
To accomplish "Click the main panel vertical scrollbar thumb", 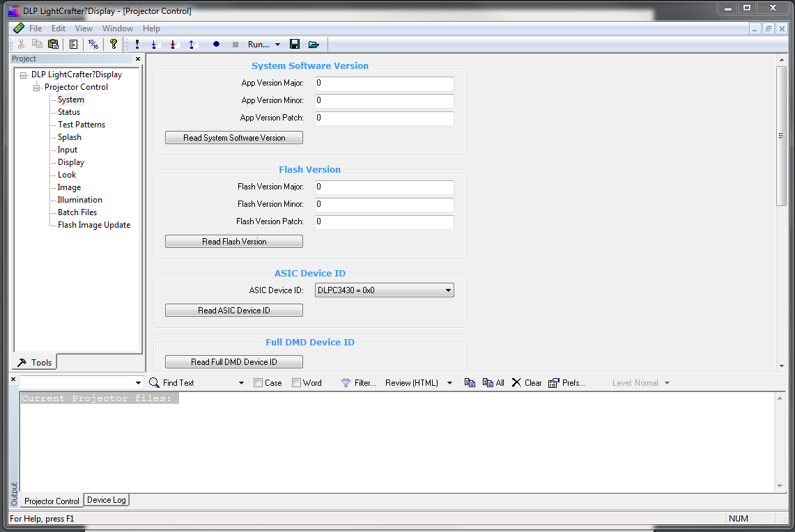I will (x=781, y=136).
